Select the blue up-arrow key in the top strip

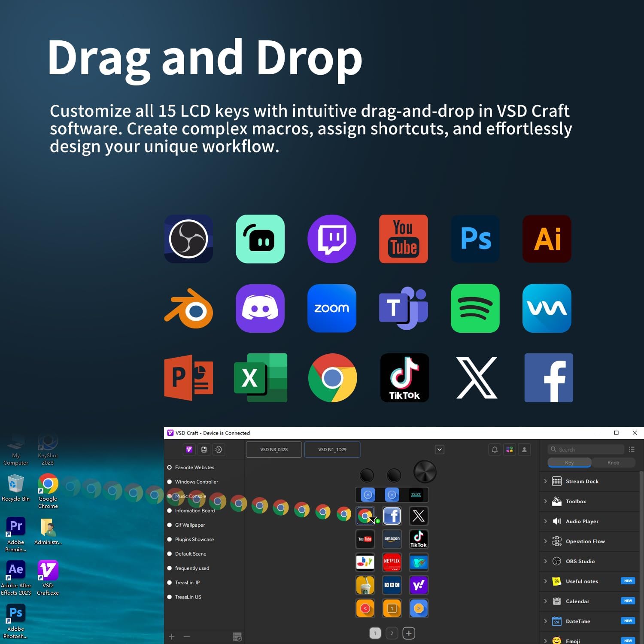click(368, 495)
